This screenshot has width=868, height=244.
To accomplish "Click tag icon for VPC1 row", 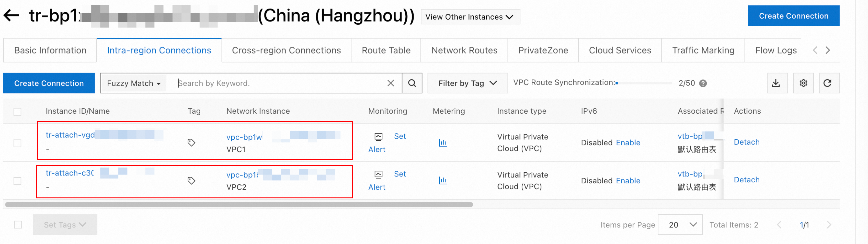I will [x=191, y=143].
